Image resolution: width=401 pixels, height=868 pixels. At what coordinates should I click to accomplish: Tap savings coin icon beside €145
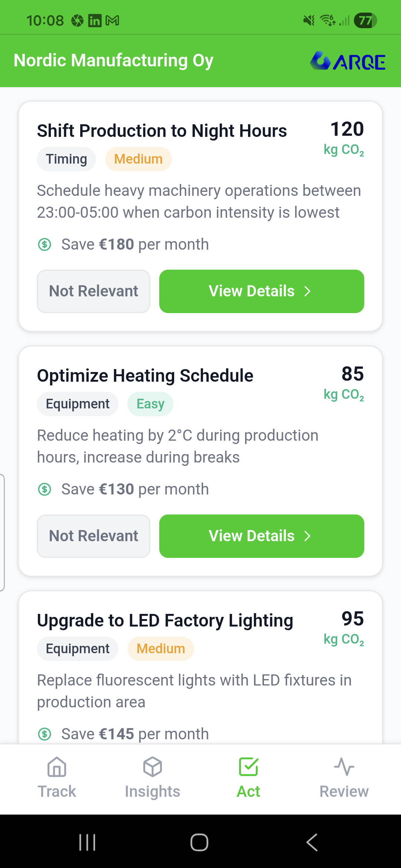click(x=45, y=734)
